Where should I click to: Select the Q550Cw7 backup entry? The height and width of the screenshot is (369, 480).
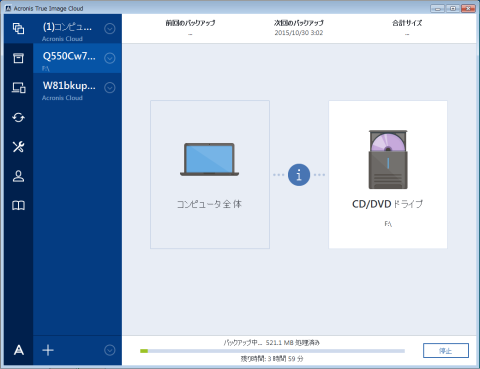pyautogui.click(x=77, y=58)
